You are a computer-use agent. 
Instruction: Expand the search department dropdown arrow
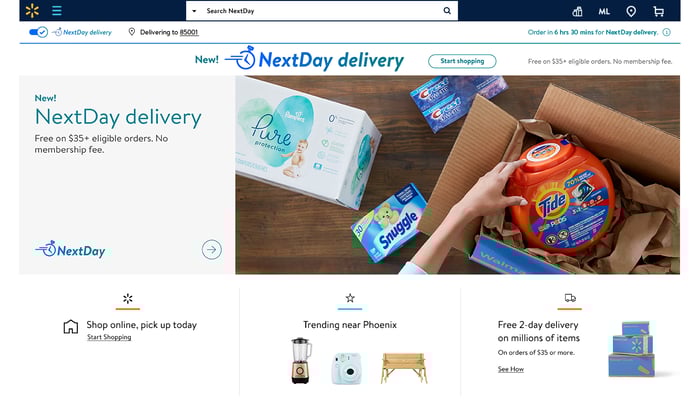(194, 11)
